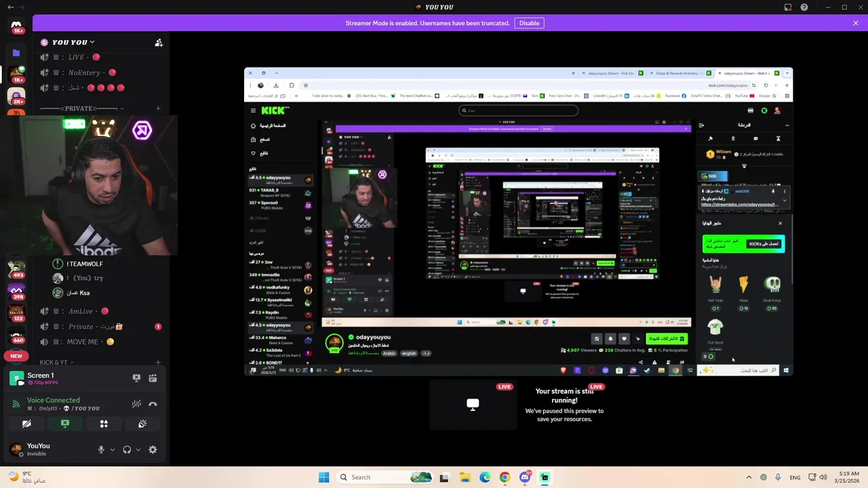The image size is (868, 488).
Task: Deafen using the headphones icon
Action: coord(127,449)
